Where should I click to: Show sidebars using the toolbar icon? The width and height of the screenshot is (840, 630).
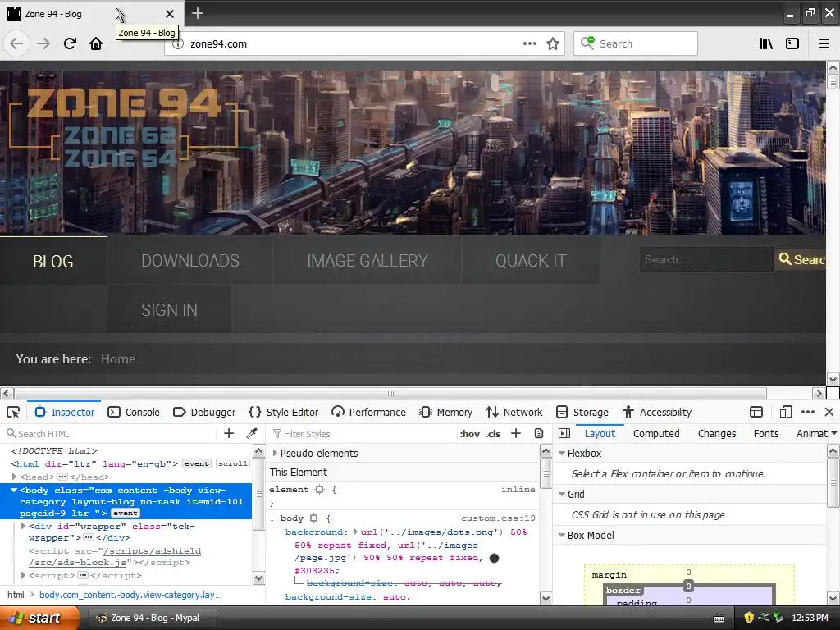tap(792, 43)
